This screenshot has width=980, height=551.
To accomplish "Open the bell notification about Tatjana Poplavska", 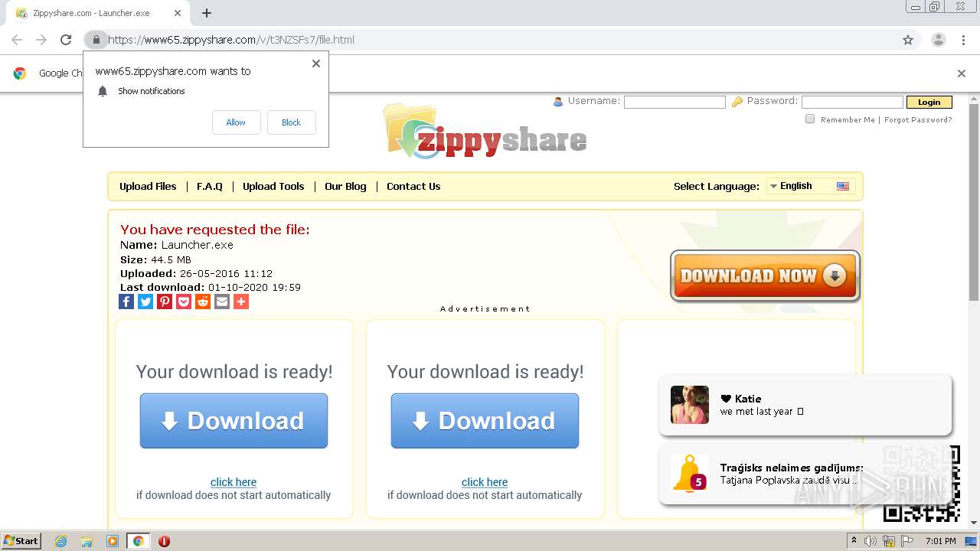I will [x=805, y=474].
